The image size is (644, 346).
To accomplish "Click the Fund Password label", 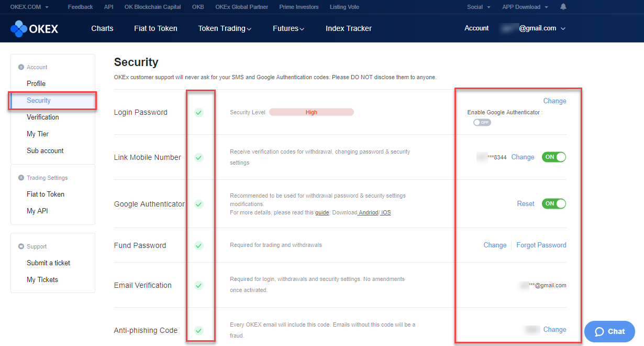I will (x=140, y=245).
